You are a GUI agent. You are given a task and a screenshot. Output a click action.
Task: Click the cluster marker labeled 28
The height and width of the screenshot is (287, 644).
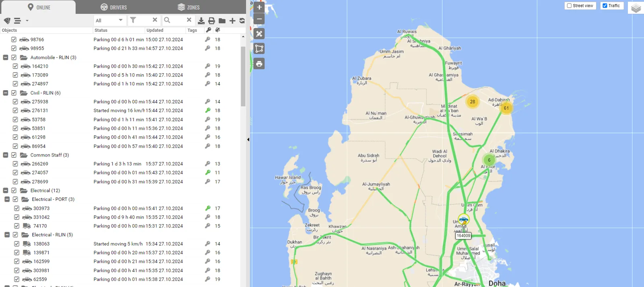(473, 101)
